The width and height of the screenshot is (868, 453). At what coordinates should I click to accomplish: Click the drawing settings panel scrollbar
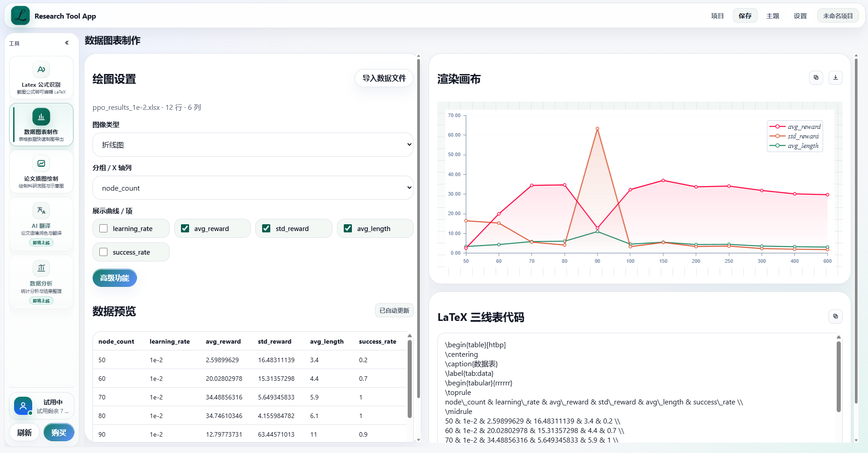[418, 229]
